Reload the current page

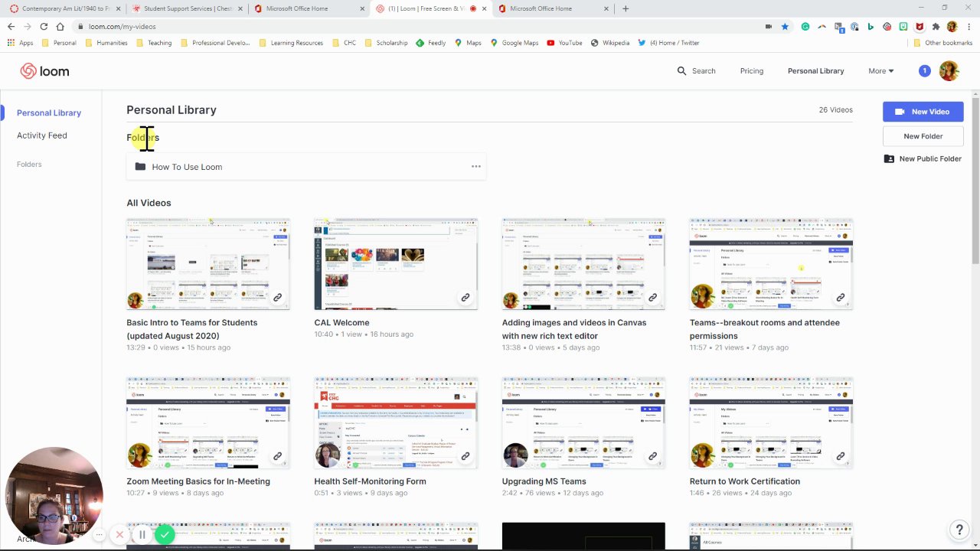pyautogui.click(x=44, y=26)
